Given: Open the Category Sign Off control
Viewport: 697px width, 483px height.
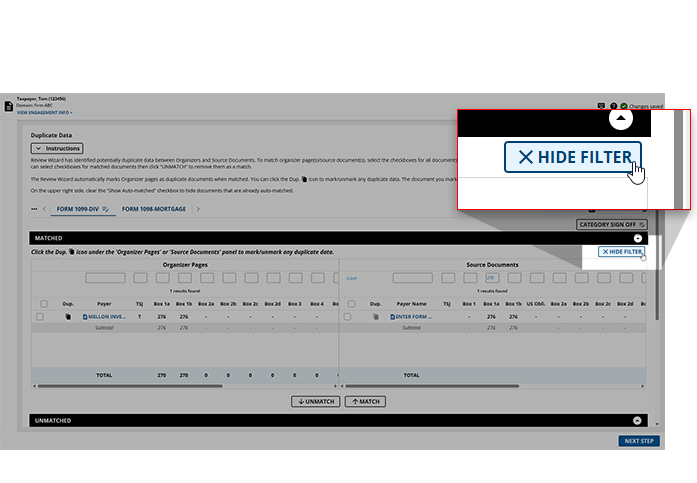Looking at the screenshot, I should pos(612,224).
